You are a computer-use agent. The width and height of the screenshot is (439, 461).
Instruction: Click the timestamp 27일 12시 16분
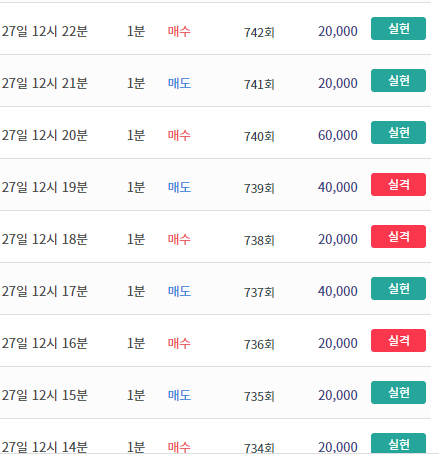[45, 343]
